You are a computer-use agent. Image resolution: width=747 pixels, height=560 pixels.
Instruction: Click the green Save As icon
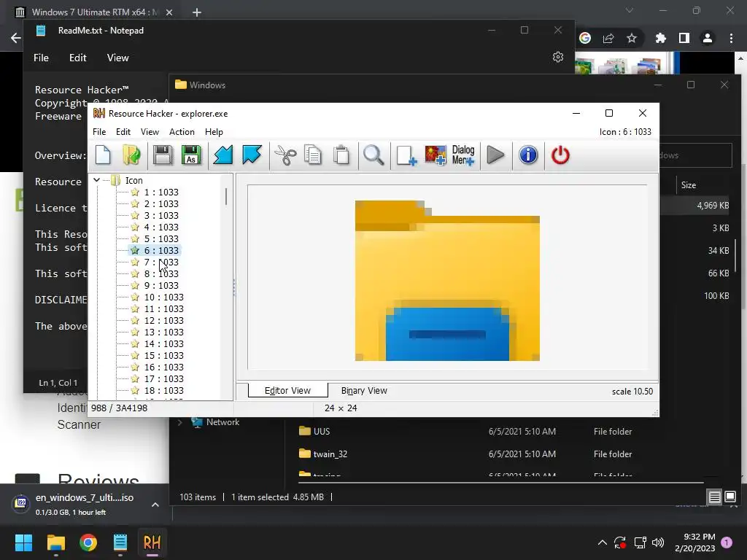point(191,155)
